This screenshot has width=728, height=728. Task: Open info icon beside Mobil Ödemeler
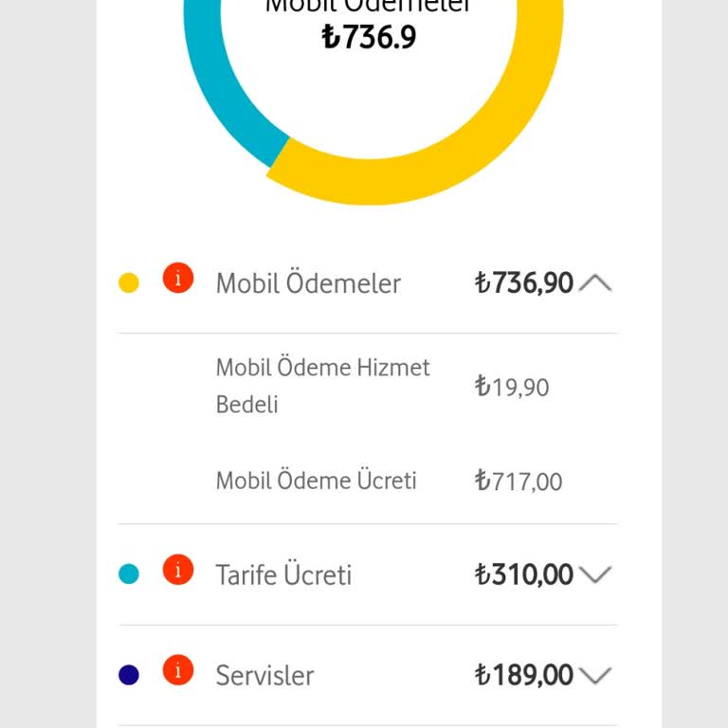[178, 278]
